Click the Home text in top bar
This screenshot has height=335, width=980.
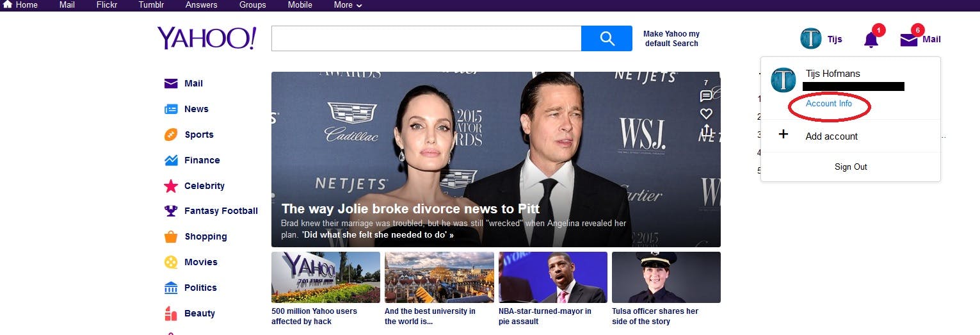[27, 4]
